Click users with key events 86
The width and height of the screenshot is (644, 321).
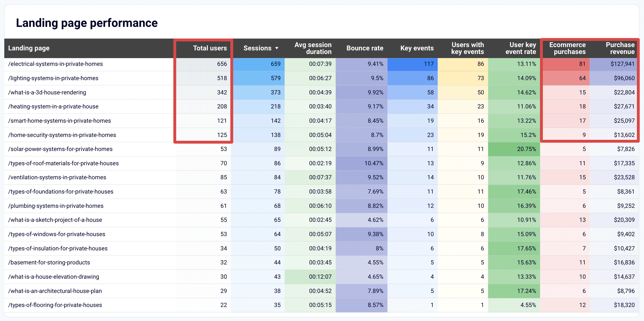(480, 64)
